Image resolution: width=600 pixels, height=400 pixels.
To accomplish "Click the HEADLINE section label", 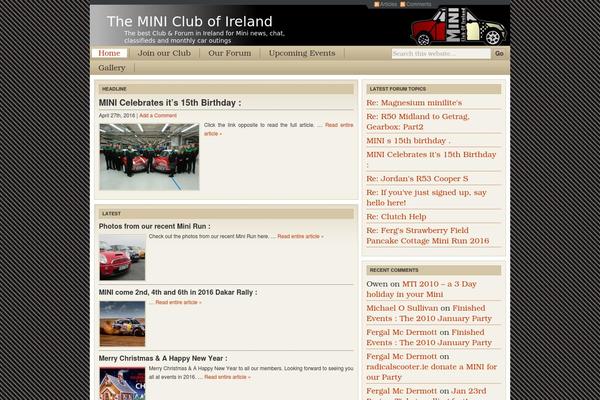I will pos(114,89).
